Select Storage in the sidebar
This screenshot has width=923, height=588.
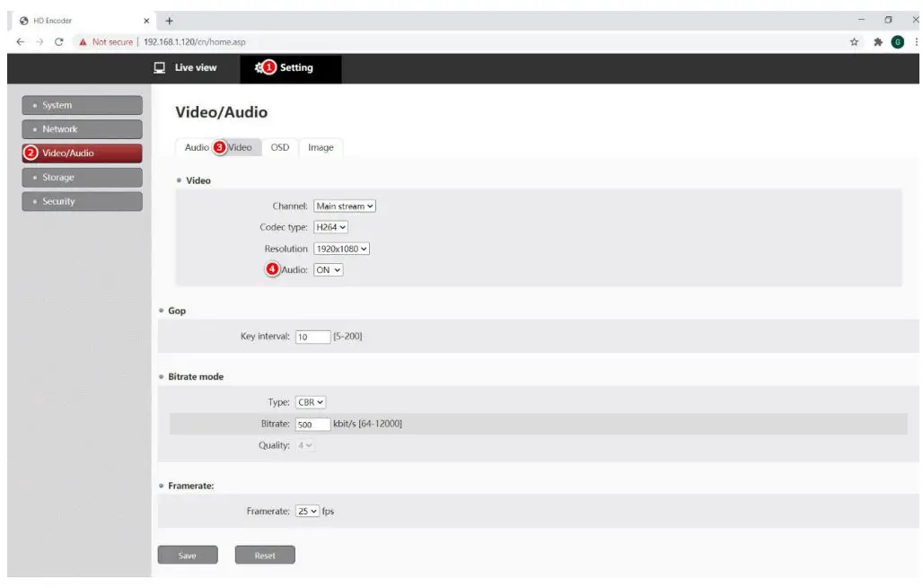[x=83, y=177]
